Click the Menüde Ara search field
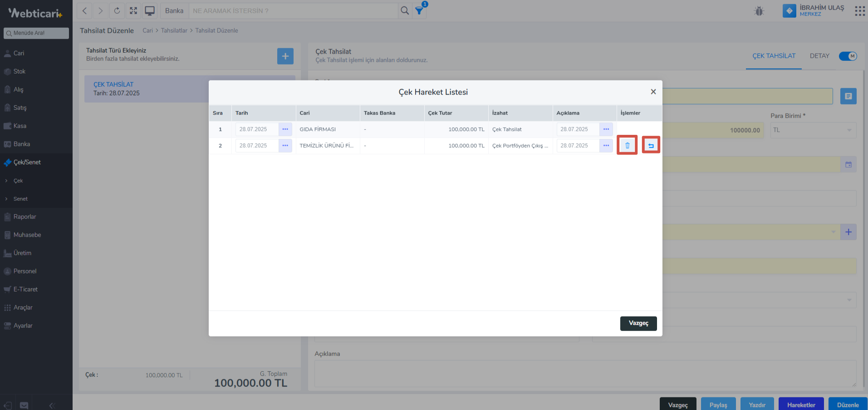The height and width of the screenshot is (410, 868). pos(36,33)
